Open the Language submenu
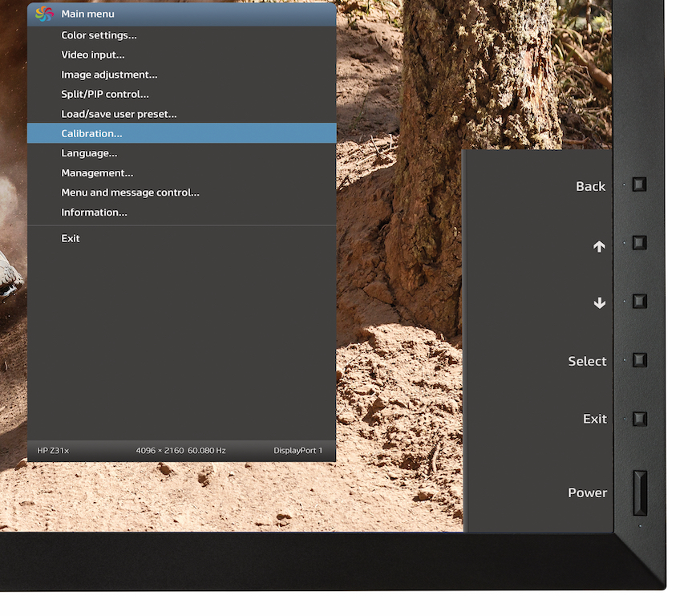700x616 pixels. 89,153
